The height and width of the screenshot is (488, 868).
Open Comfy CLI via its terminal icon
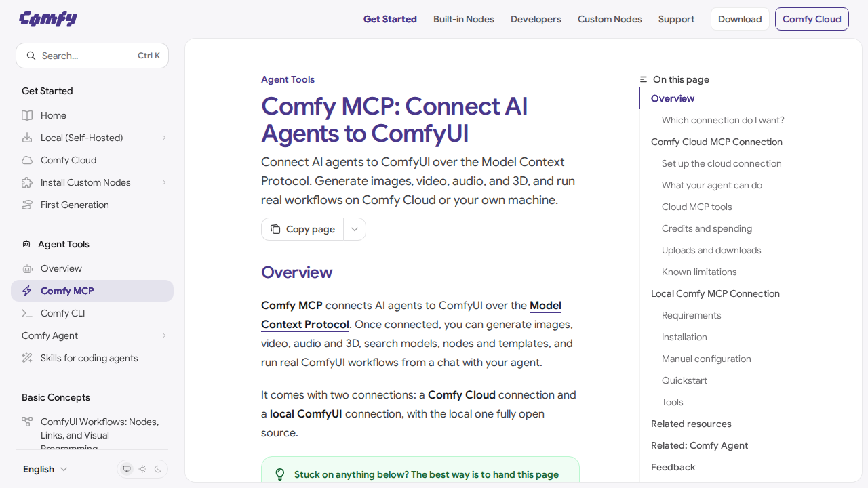pos(27,313)
